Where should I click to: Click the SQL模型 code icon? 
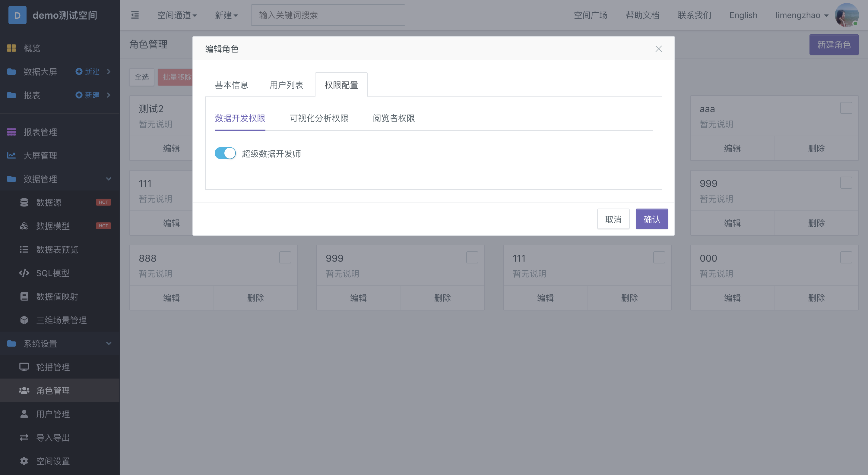pos(24,273)
